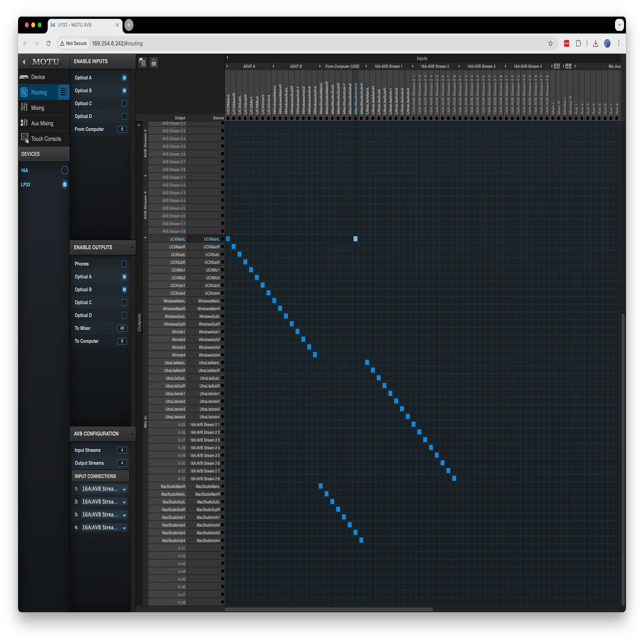Bookmark this page with the star icon
644x644 pixels.
coord(550,43)
